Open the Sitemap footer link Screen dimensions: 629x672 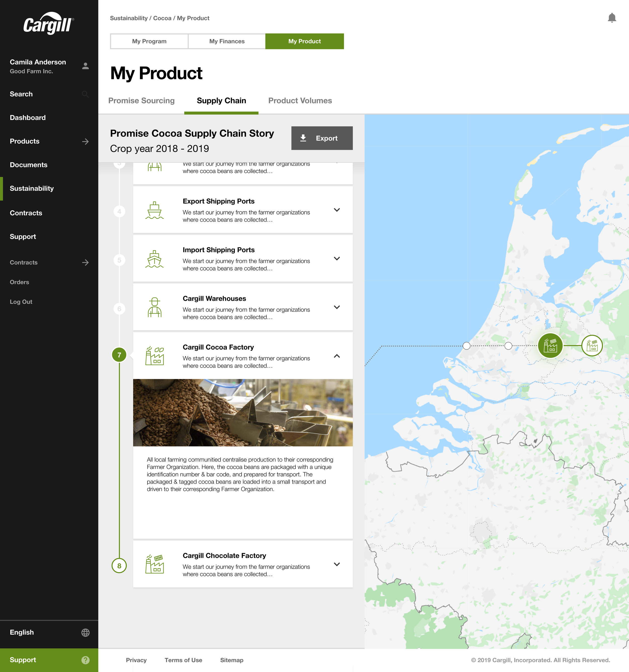click(232, 660)
